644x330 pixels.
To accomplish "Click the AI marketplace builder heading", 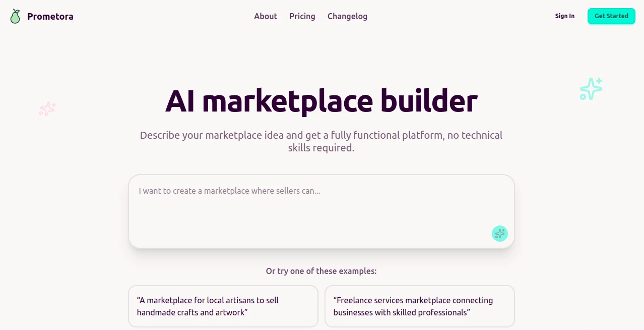I will (x=321, y=101).
